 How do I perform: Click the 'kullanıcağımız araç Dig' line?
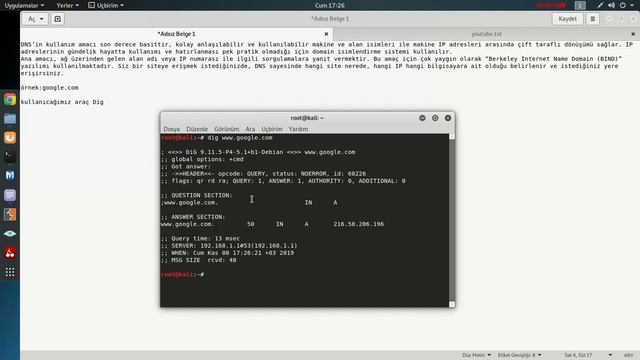[x=62, y=102]
